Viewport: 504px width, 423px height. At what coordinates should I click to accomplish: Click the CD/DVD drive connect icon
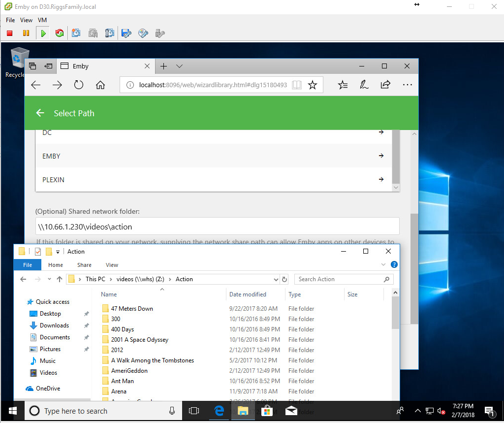click(x=143, y=33)
